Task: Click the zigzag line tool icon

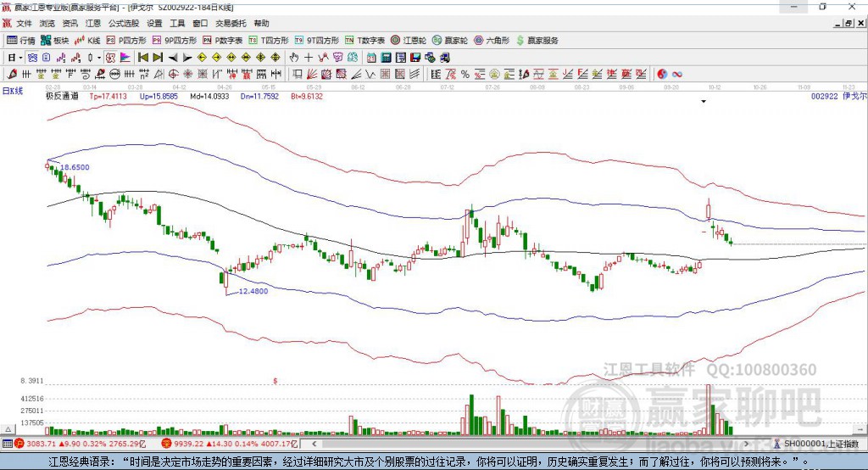Action: tap(370, 75)
